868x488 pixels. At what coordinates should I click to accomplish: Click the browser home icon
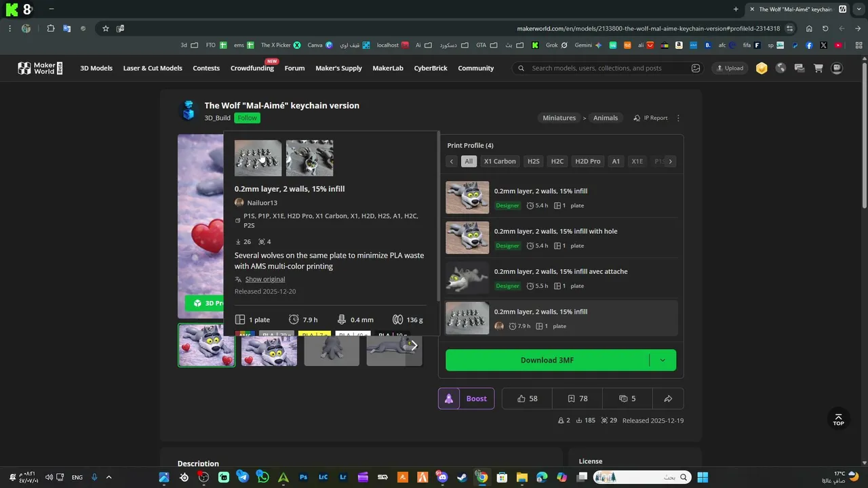[x=809, y=28]
